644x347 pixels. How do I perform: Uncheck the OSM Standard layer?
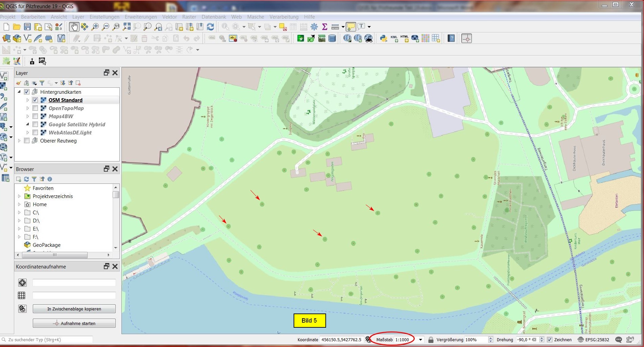35,100
